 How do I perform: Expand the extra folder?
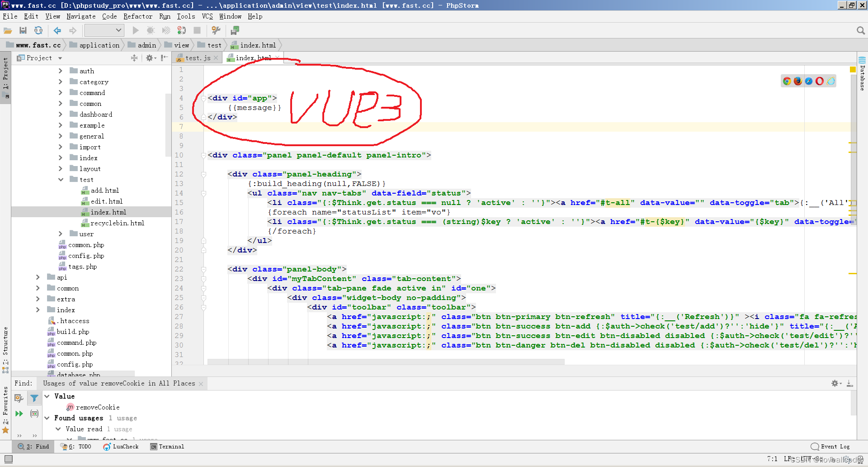[38, 299]
